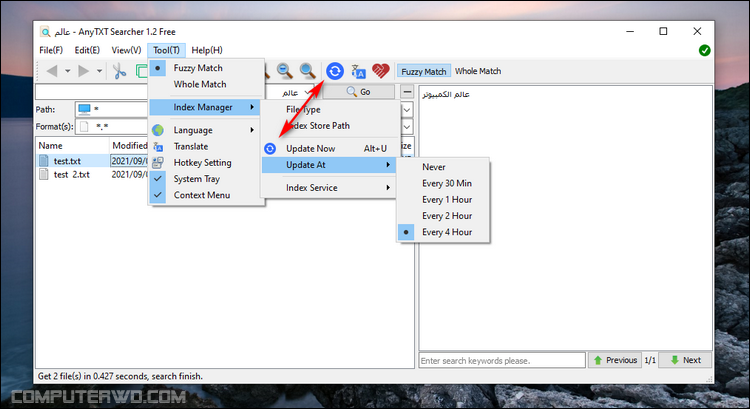Click the Name column header
The image size is (750, 409).
tap(72, 145)
